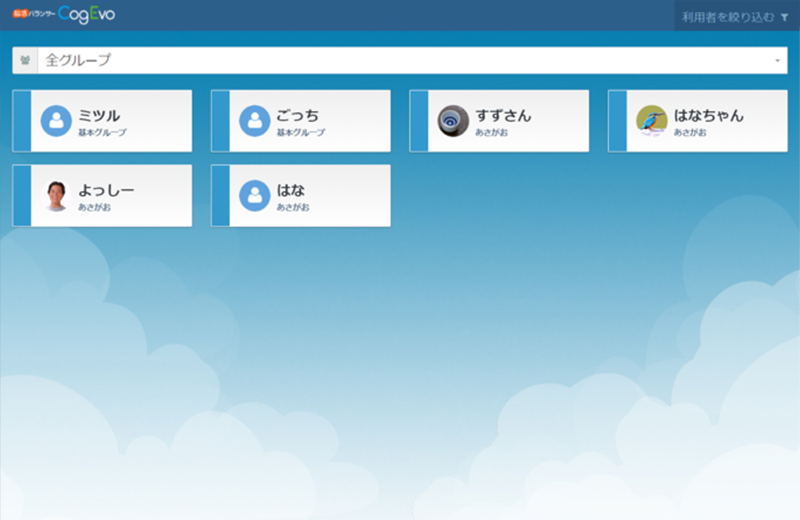The image size is (800, 520).
Task: Click はなちゃん's kingfisher bird avatar
Action: (652, 121)
